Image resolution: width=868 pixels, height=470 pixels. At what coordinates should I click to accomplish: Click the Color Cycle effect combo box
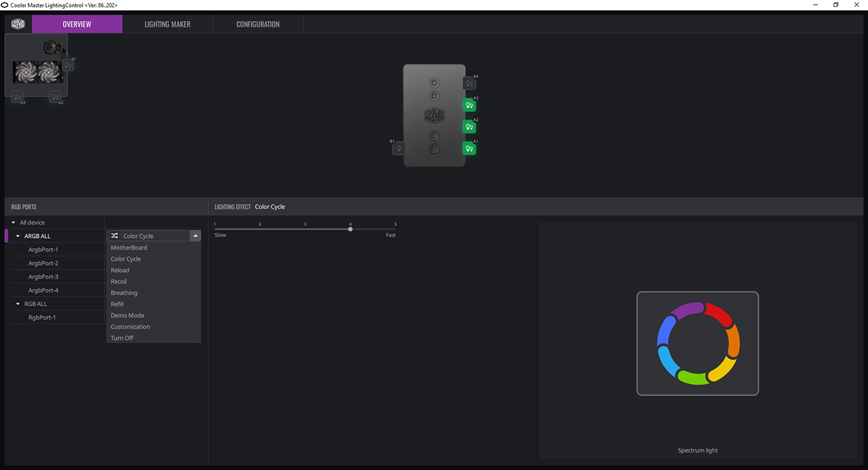click(x=153, y=236)
